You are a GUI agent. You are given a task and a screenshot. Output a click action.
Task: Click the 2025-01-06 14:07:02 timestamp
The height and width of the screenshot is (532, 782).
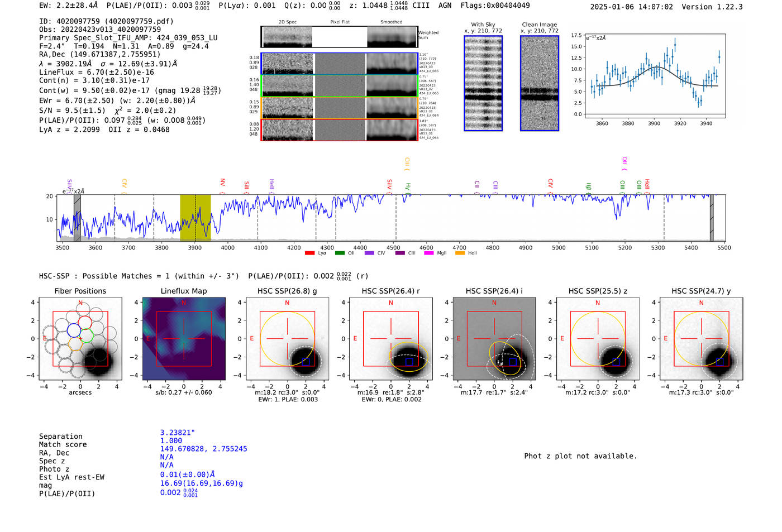click(632, 7)
